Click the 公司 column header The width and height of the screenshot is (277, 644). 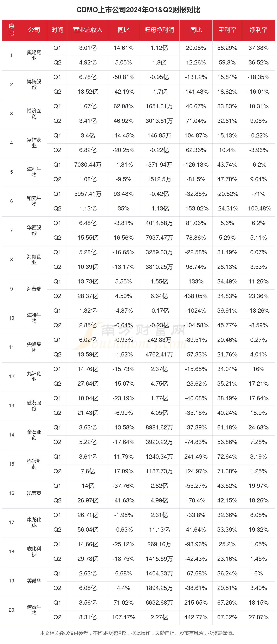[x=34, y=30]
